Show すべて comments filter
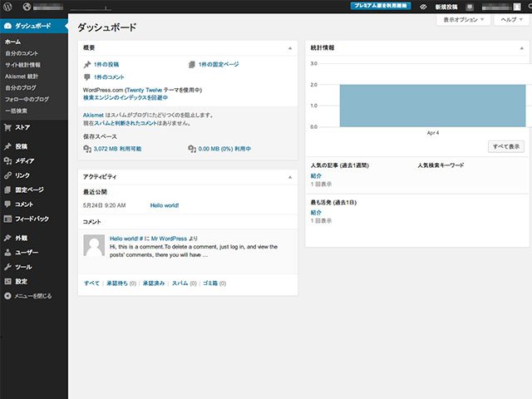Viewport: 532px width, 399px height. 91,283
